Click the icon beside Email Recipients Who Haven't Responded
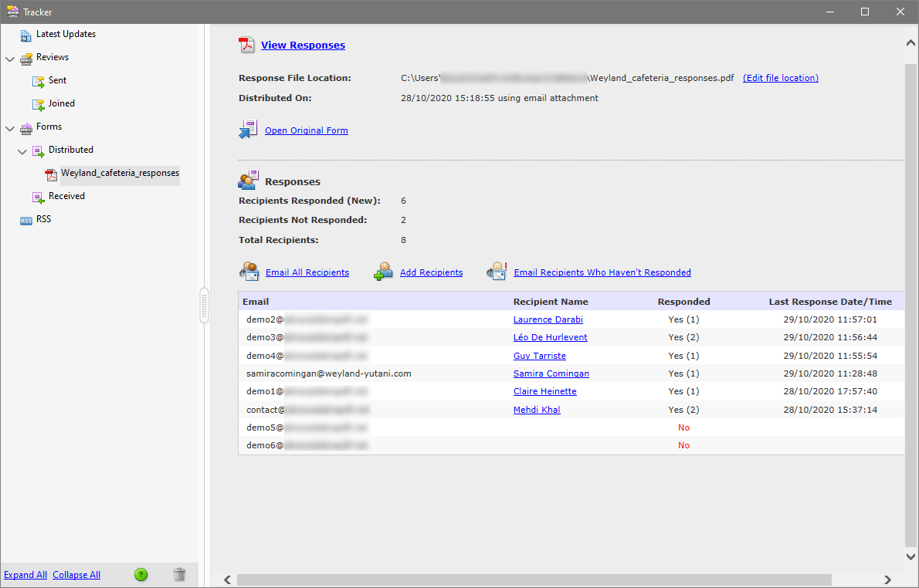The width and height of the screenshot is (919, 588). [497, 271]
